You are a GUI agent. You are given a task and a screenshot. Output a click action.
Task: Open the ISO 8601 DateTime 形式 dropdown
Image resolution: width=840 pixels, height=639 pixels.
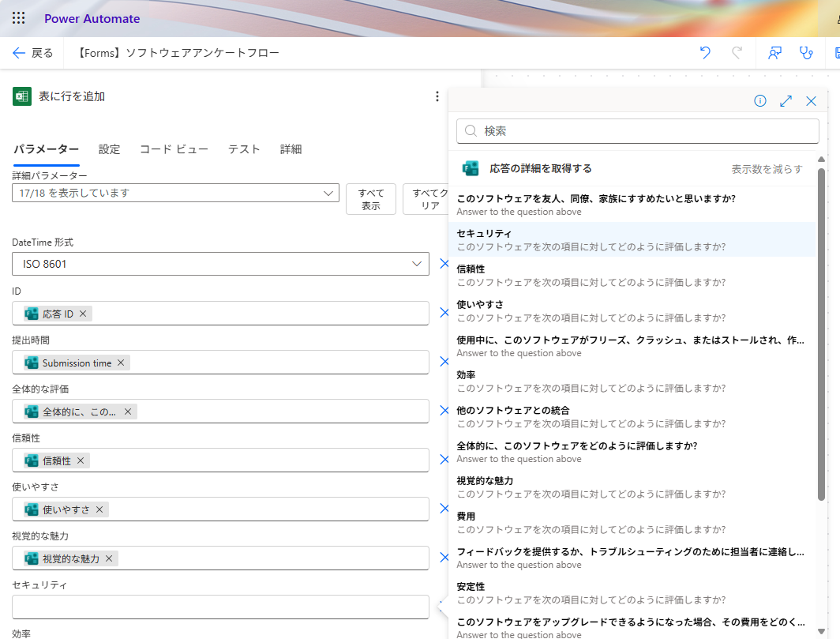[418, 264]
